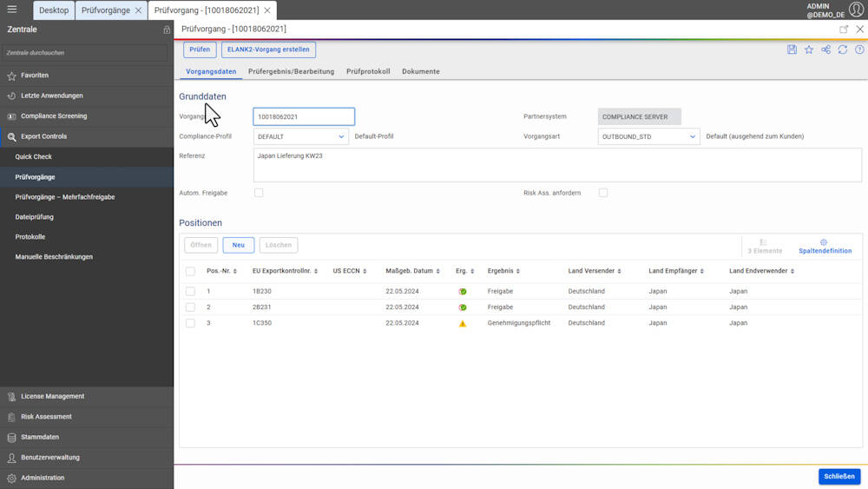
Task: Open the Compliance-Profil DEFAULT dropdown
Action: click(301, 136)
